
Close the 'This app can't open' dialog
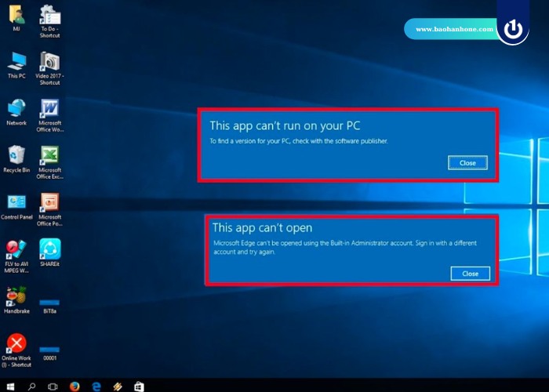471,274
